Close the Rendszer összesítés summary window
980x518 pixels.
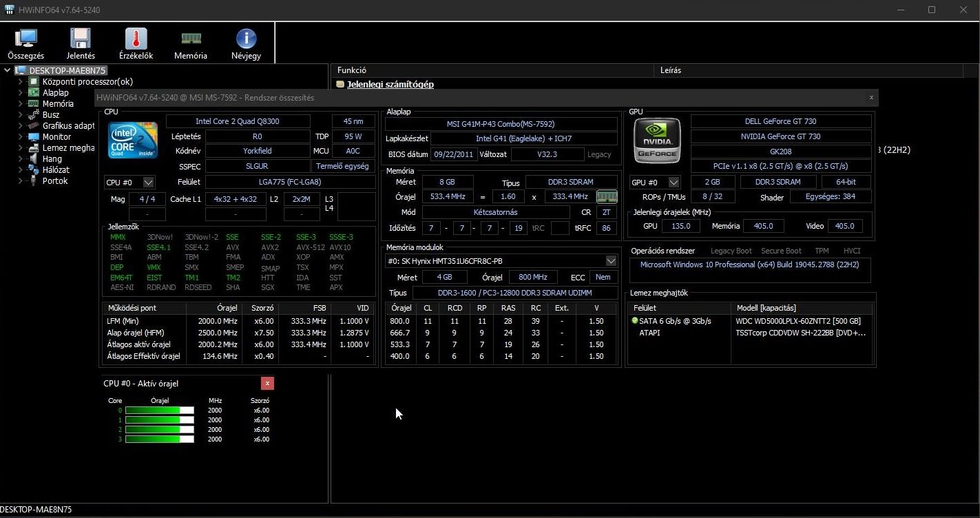pyautogui.click(x=871, y=98)
